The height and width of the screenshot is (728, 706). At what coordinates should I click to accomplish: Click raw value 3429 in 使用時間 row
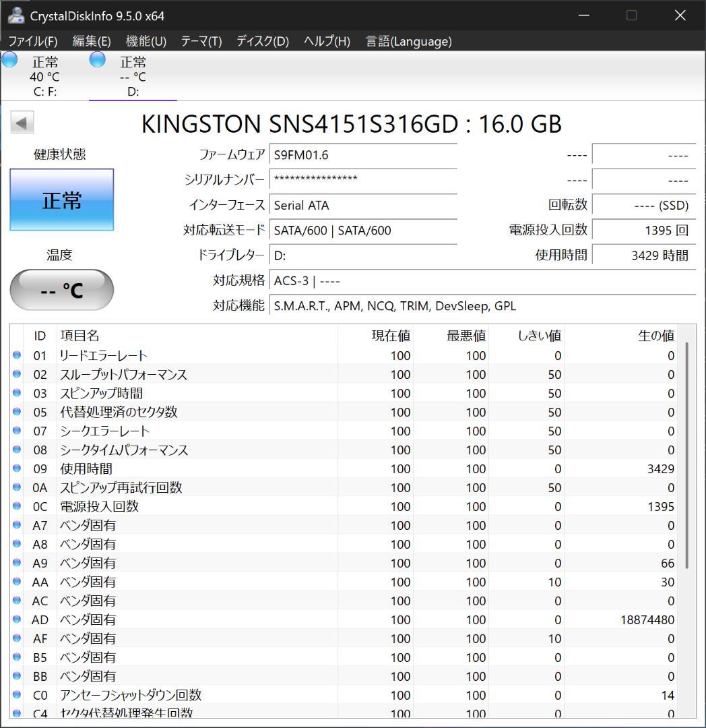click(661, 468)
